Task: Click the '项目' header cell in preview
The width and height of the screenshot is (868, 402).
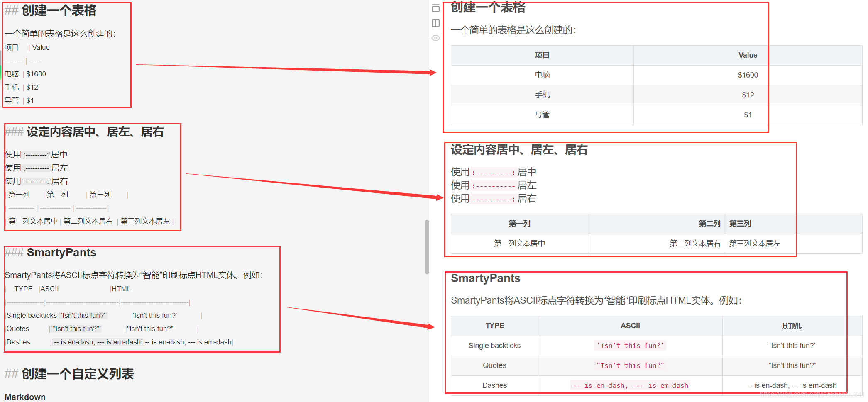Action: (x=542, y=56)
